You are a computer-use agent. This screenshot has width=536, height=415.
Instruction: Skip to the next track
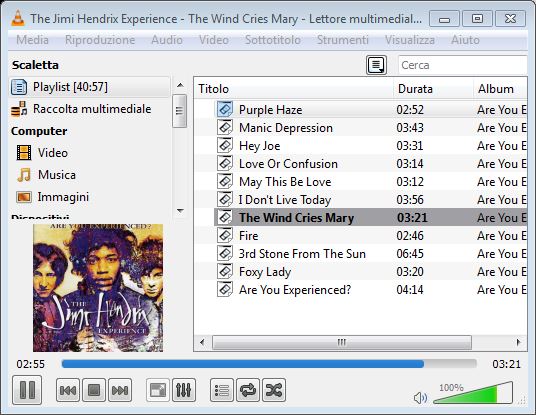[120, 390]
